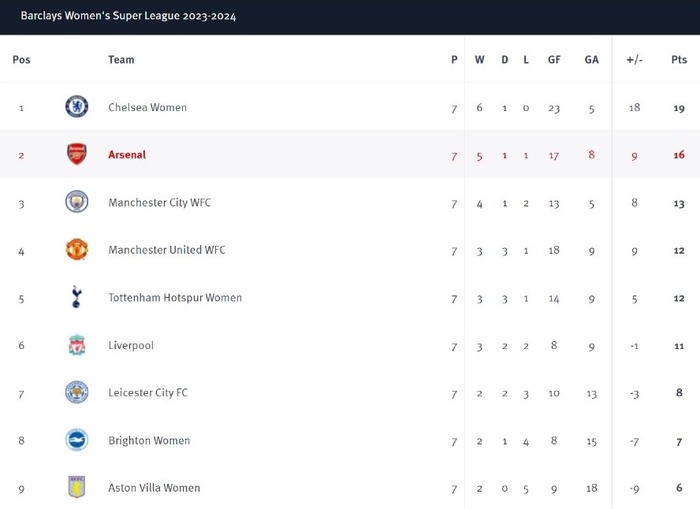
Task: Click the Leicester City FC badge
Action: point(77,392)
